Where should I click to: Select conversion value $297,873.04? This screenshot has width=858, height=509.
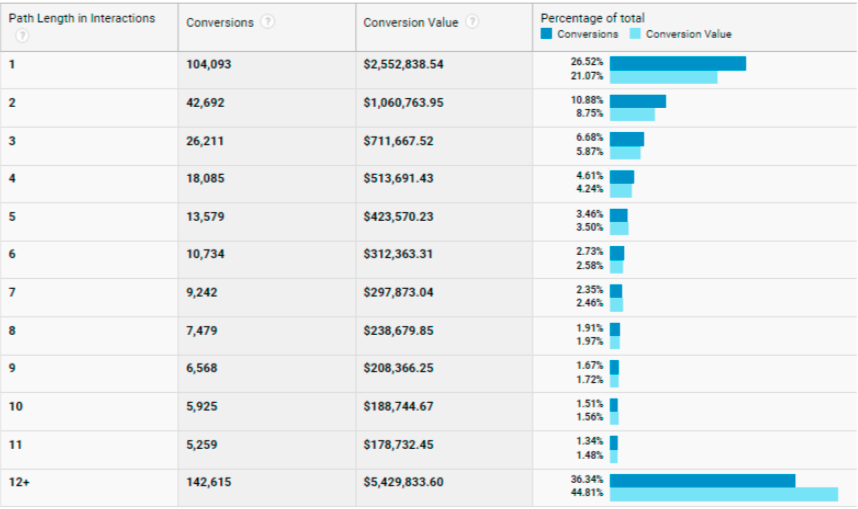(398, 292)
